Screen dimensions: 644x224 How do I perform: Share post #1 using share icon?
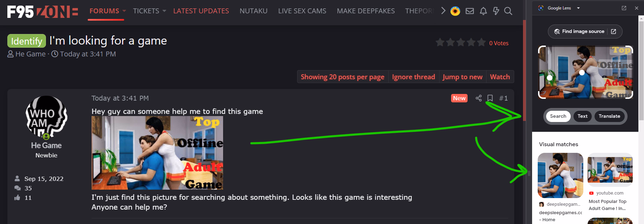point(478,98)
